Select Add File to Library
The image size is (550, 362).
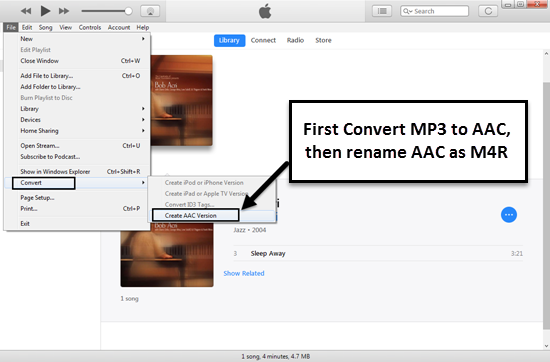point(77,76)
